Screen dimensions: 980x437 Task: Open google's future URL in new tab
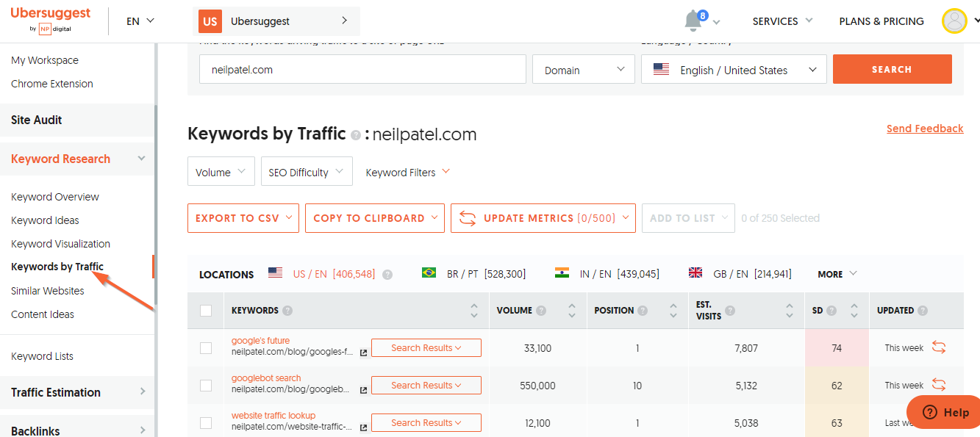363,353
